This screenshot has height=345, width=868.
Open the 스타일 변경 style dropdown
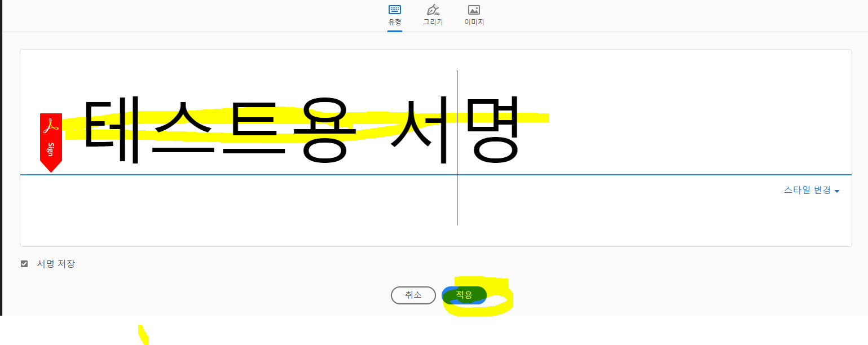click(808, 191)
